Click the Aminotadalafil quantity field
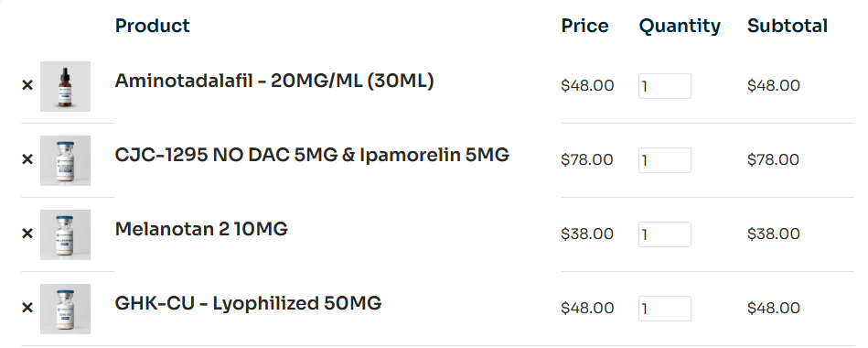This screenshot has width=868, height=348. (664, 86)
